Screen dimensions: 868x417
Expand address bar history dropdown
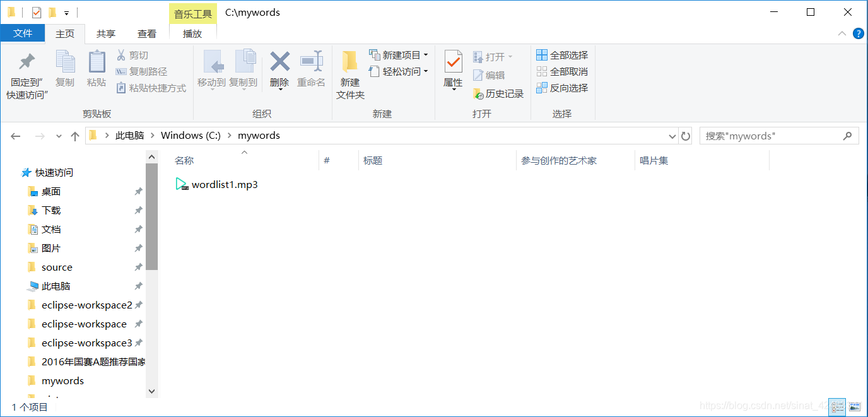(672, 136)
